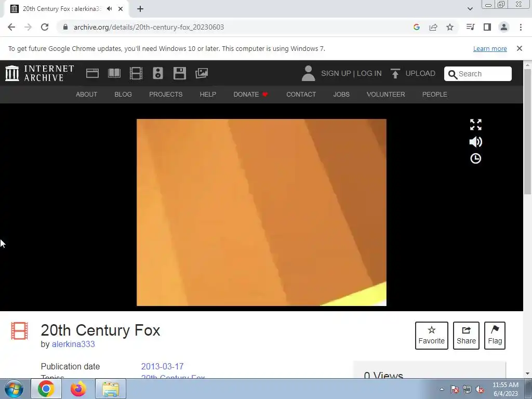Go back to the previous page
Screen dimensions: 532x399
(x=11, y=27)
